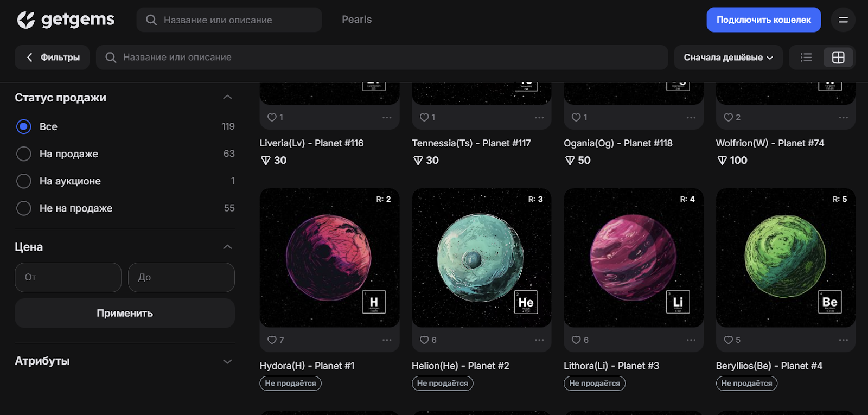Like the Helion(He) Planet #2 card
The image size is (868, 415).
(424, 340)
